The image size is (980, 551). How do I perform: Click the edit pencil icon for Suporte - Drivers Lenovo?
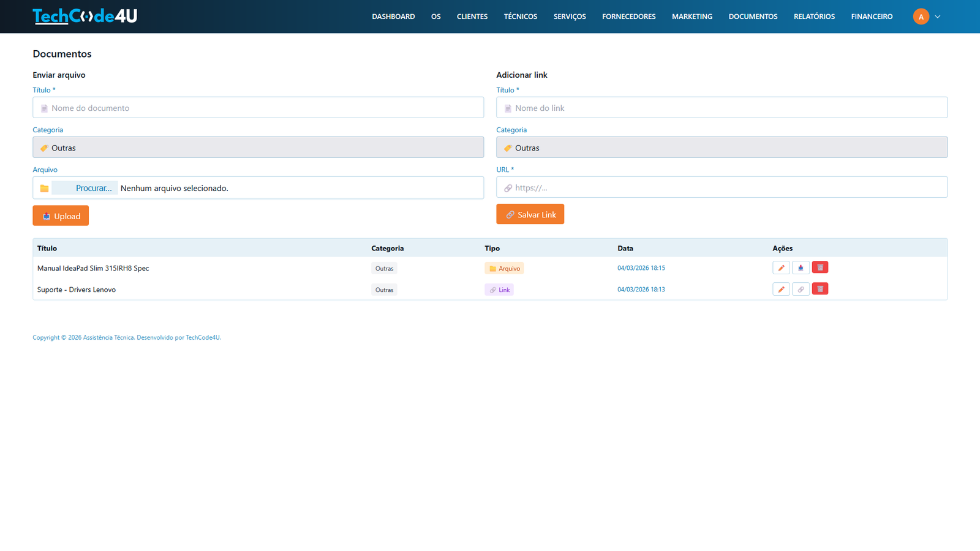pyautogui.click(x=780, y=288)
